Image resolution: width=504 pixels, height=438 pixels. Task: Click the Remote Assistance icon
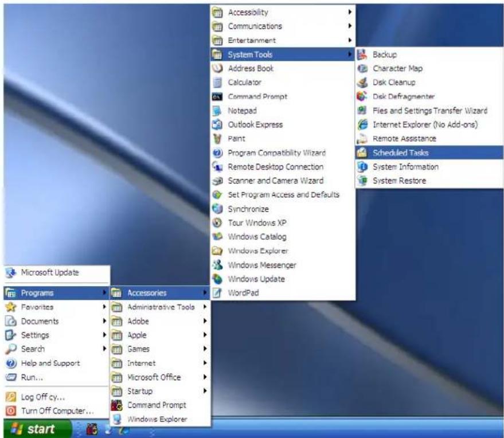tap(362, 139)
